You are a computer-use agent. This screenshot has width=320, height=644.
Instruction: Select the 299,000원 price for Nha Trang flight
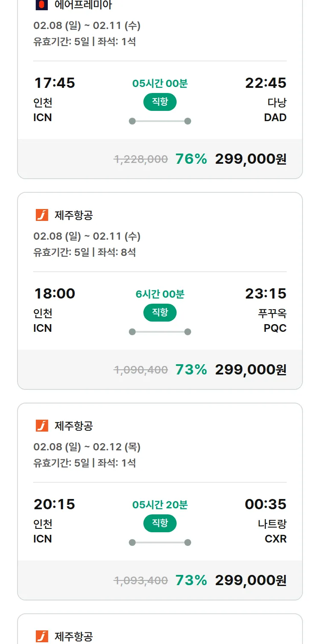tap(250, 580)
